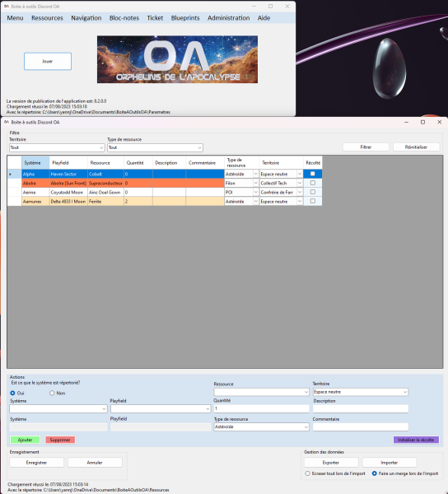Click the Coyutodd Moon cell
This screenshot has height=494, width=448.
click(68, 192)
